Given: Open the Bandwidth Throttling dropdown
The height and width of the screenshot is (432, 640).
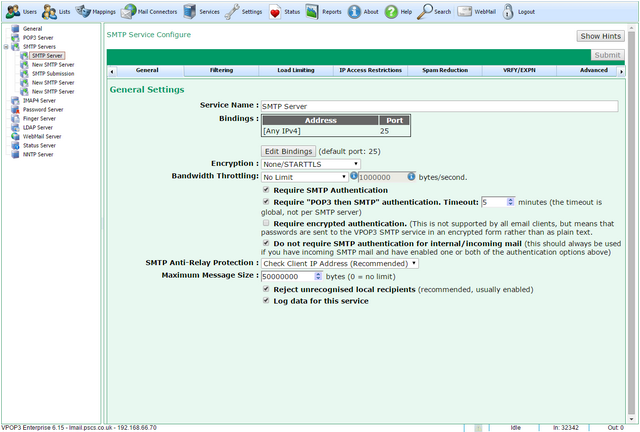Looking at the screenshot, I should pyautogui.click(x=304, y=177).
